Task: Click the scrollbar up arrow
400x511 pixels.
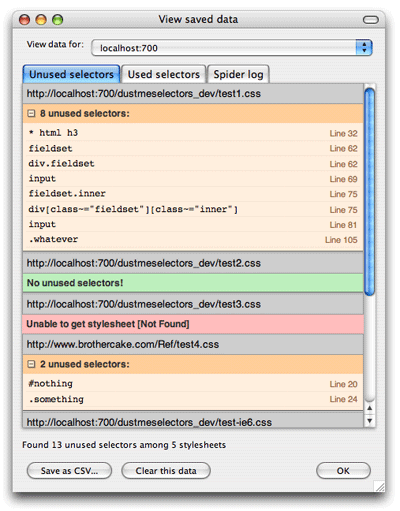Action: click(x=369, y=408)
